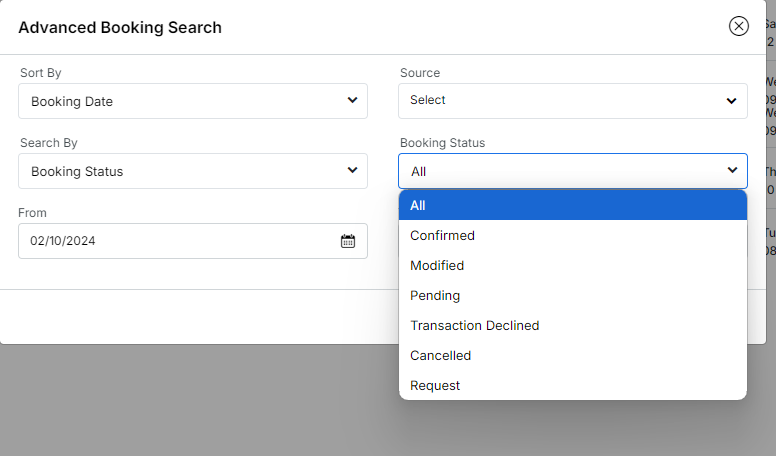The width and height of the screenshot is (776, 456).
Task: Collapse the Booking Status list via chevron
Action: point(732,171)
